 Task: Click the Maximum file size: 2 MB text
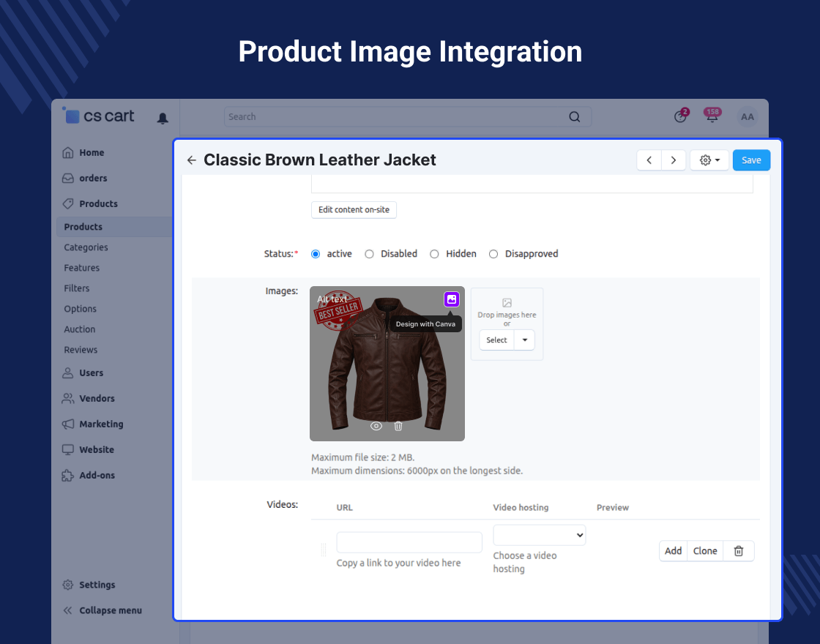click(363, 457)
